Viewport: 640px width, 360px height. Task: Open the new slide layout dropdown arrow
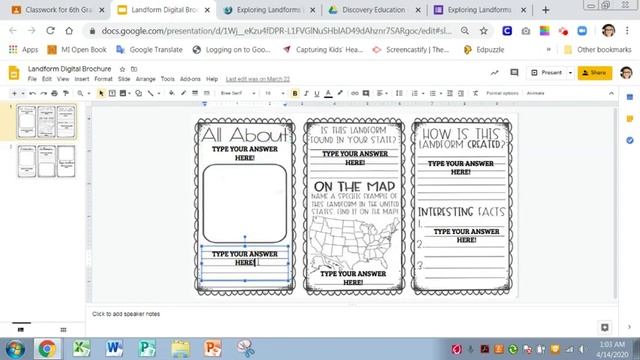pyautogui.click(x=23, y=93)
